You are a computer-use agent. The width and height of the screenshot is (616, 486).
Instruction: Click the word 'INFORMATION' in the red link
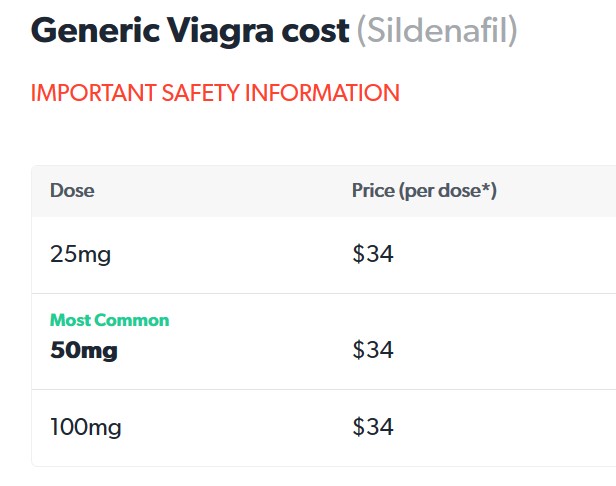pos(323,93)
